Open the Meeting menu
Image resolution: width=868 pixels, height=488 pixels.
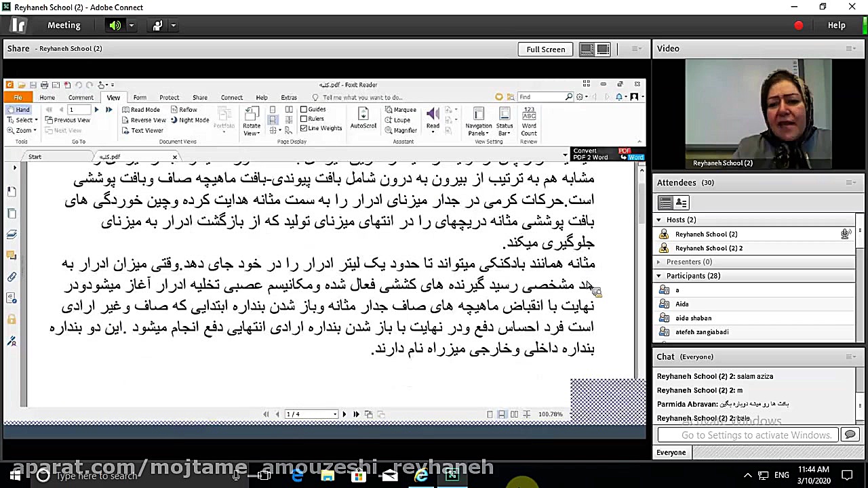pos(64,25)
